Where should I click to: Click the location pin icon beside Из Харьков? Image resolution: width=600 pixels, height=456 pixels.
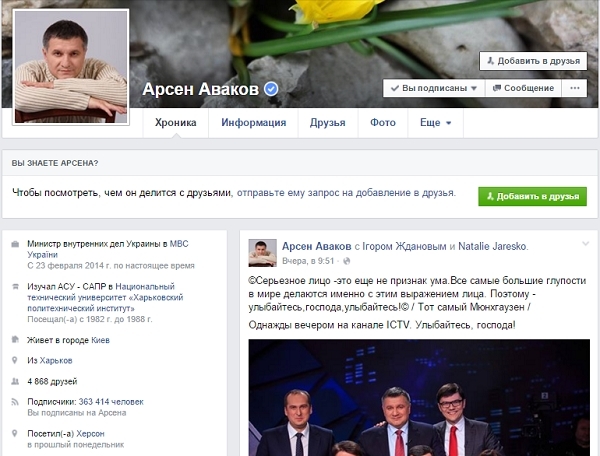[x=15, y=360]
